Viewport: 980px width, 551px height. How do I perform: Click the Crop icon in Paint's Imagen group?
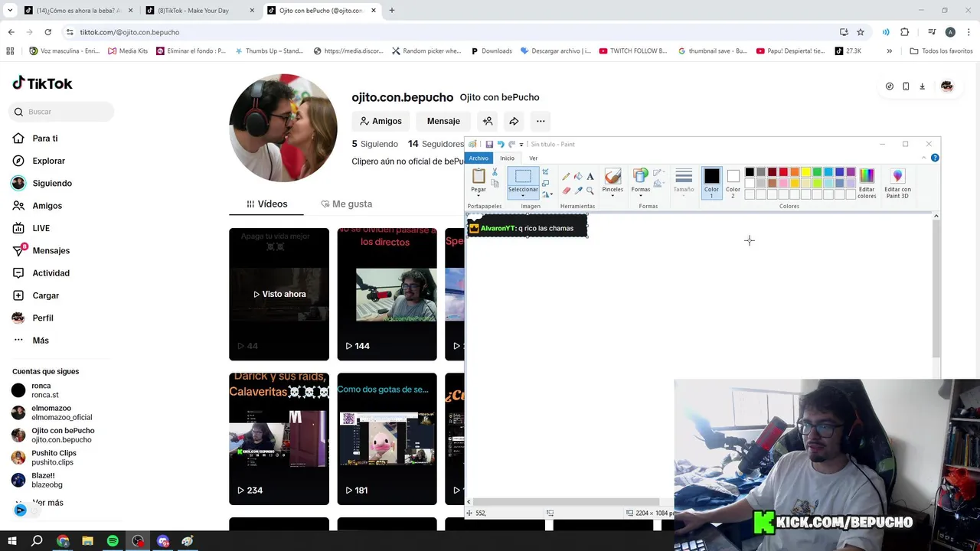[x=545, y=173]
